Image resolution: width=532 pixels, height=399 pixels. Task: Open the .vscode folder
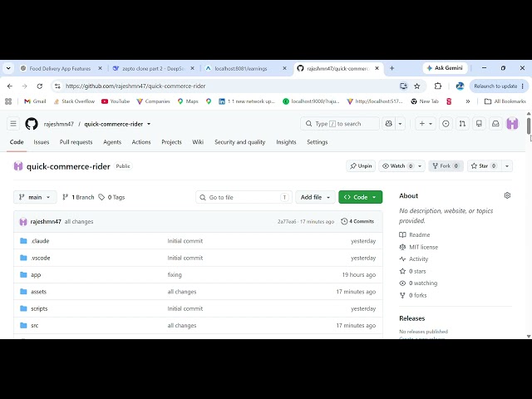point(41,258)
